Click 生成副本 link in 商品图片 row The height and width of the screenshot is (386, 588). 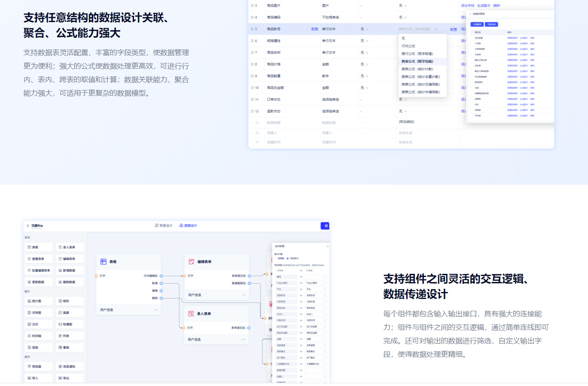484,5
